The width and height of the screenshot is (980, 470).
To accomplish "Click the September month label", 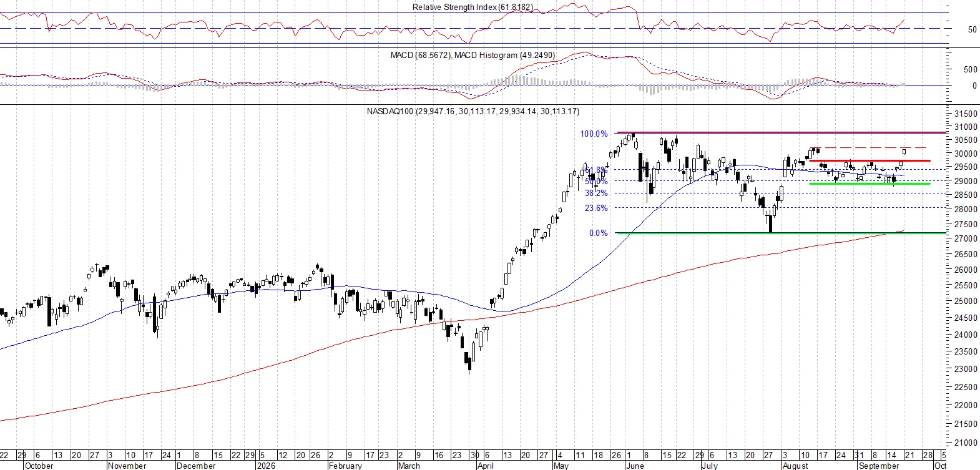I will point(879,466).
